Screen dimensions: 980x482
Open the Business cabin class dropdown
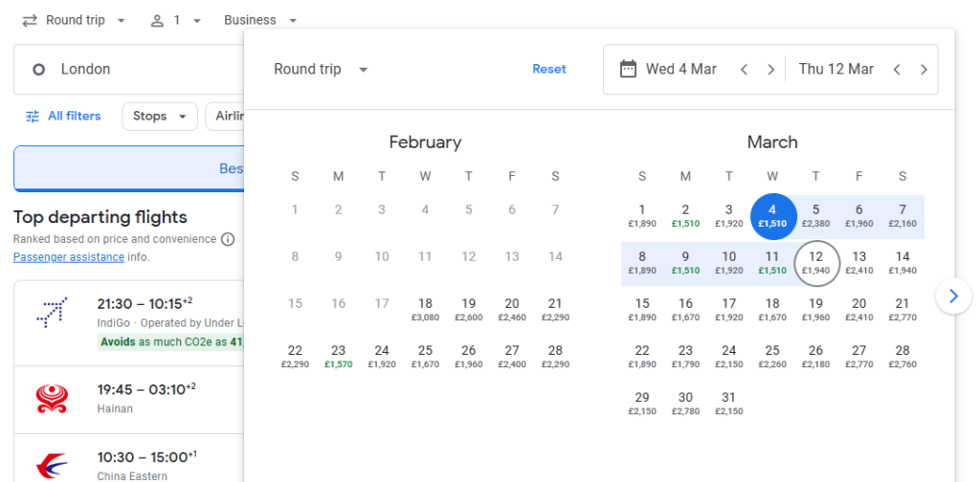(259, 20)
